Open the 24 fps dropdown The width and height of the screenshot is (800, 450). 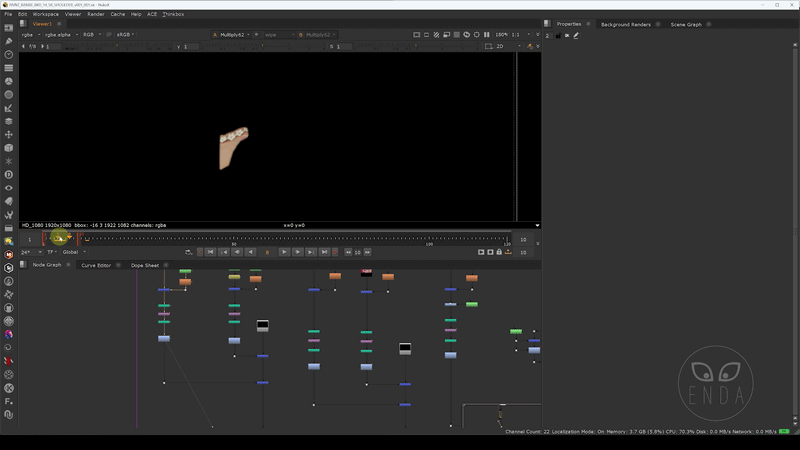[32, 252]
